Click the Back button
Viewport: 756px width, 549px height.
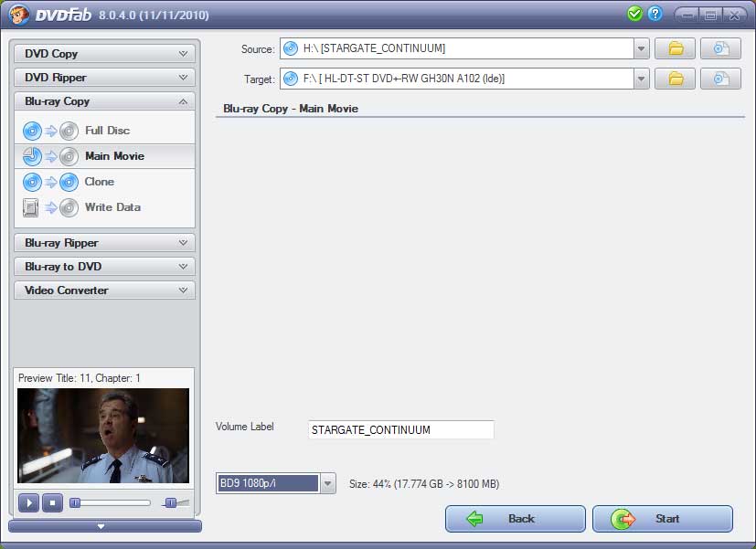516,519
